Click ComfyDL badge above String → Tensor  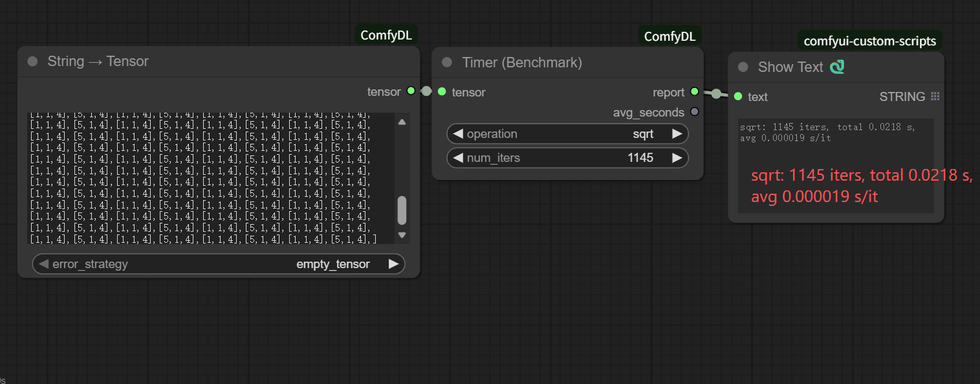click(x=386, y=36)
